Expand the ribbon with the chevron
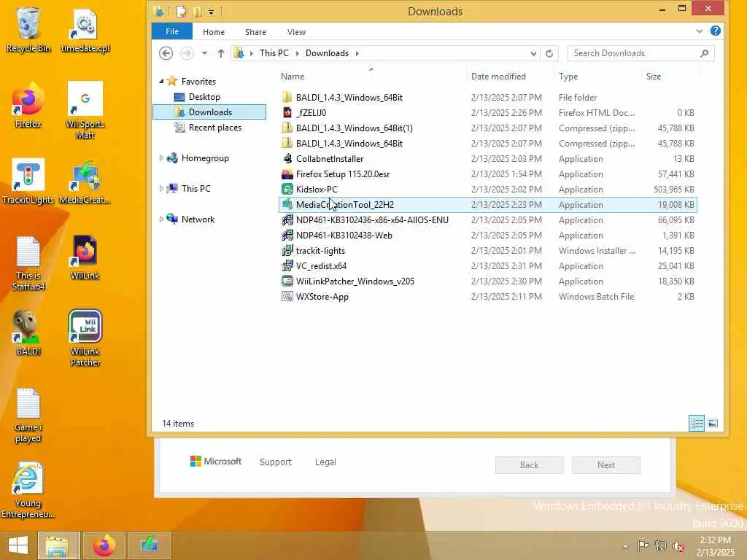Image resolution: width=747 pixels, height=560 pixels. click(699, 31)
